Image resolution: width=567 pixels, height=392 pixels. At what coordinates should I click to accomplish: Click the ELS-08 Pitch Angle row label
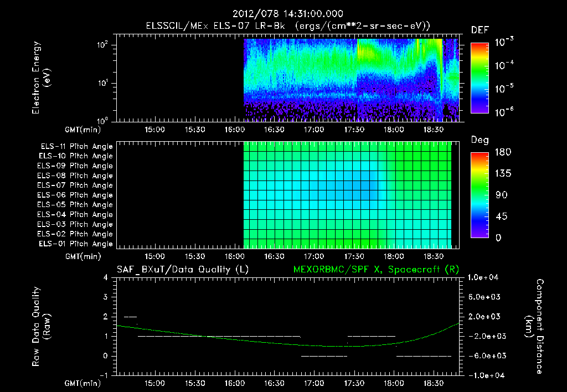click(75, 176)
